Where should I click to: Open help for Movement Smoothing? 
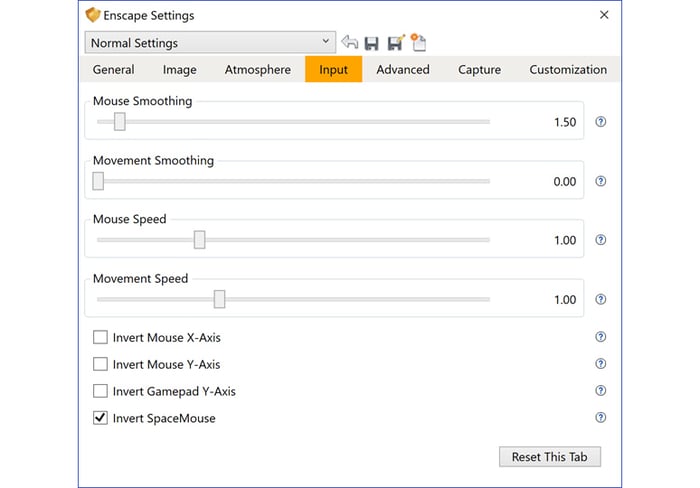[600, 181]
